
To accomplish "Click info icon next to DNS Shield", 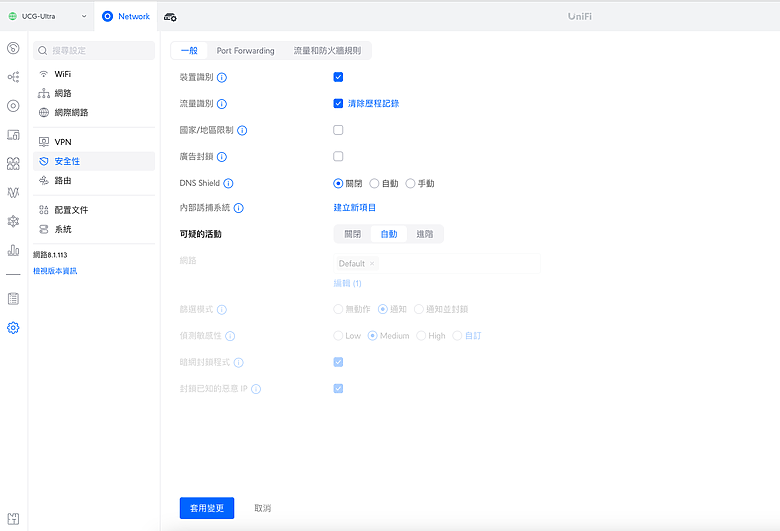I will click(x=229, y=184).
